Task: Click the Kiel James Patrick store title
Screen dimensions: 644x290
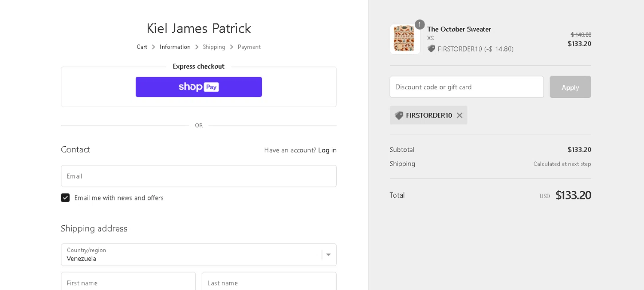Action: click(x=199, y=28)
